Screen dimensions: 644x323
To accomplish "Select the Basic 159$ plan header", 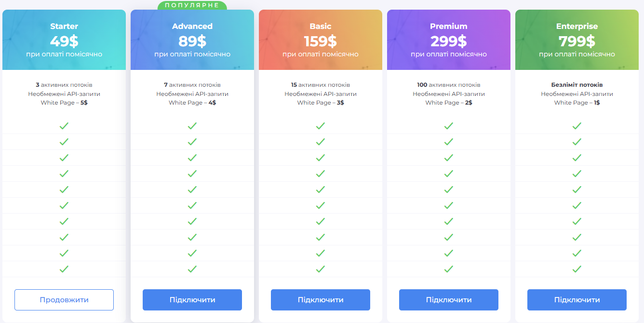I will (321, 40).
